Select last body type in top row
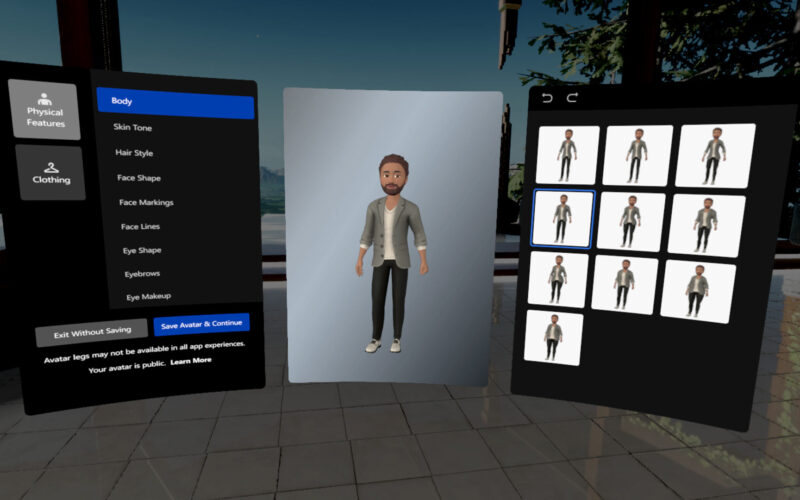This screenshot has height=500, width=800. 715,156
